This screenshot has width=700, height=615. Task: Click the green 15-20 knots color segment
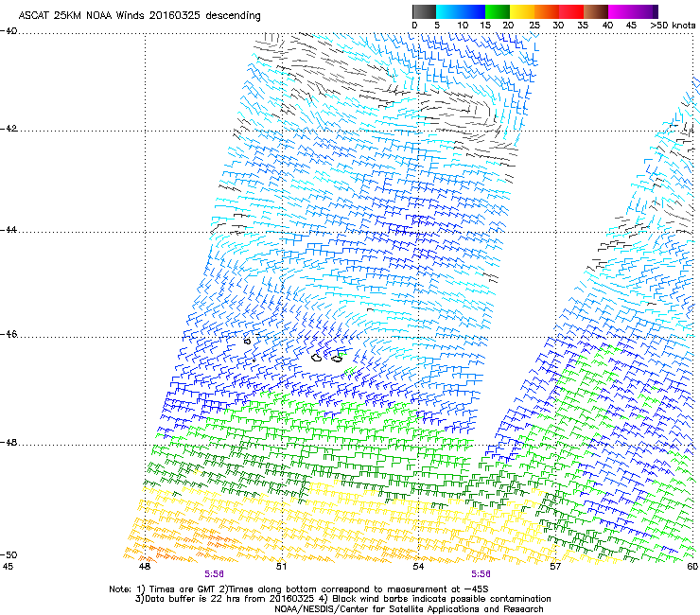(x=498, y=11)
